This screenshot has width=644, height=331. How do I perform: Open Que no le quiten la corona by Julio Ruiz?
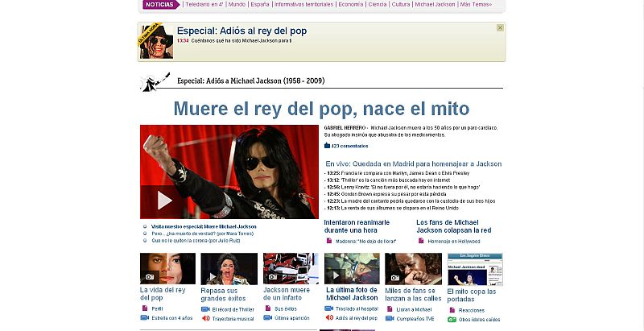196,241
